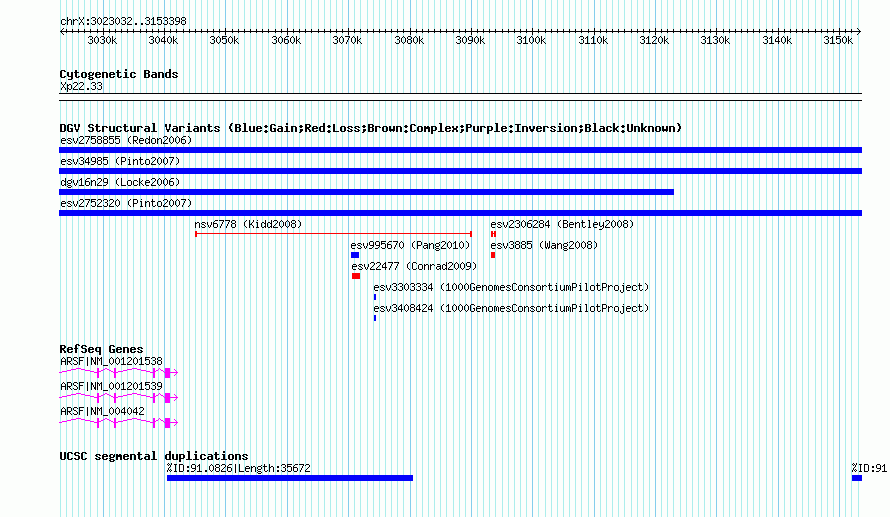Click the esv3408424 small blue marker

(375, 318)
